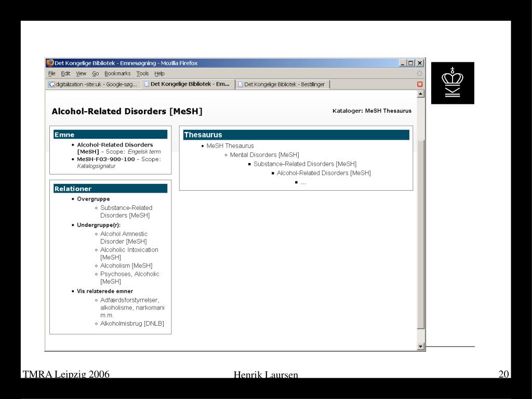Open Psychoses, Alcoholic [MeSH] link
532x399 pixels.
click(x=129, y=277)
